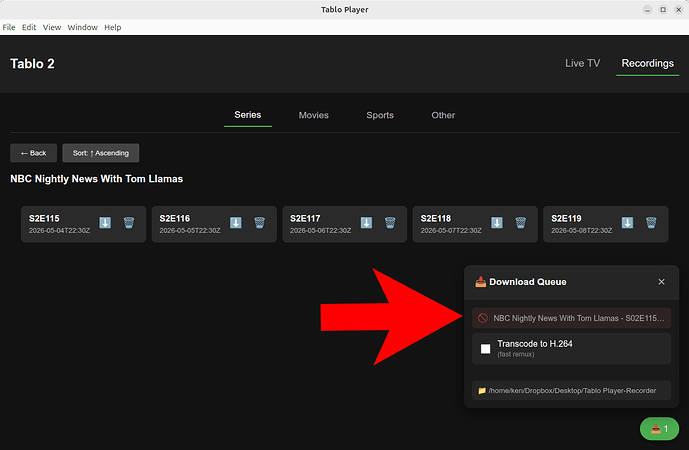Minimize the Tablo Player window
The height and width of the screenshot is (450, 689).
647,10
